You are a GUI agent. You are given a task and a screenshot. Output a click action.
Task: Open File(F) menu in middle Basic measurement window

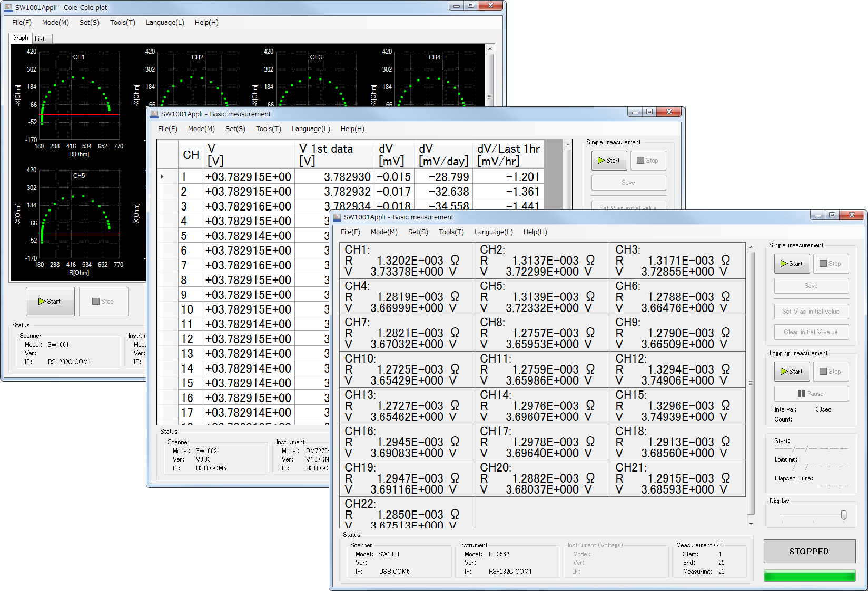click(x=167, y=129)
